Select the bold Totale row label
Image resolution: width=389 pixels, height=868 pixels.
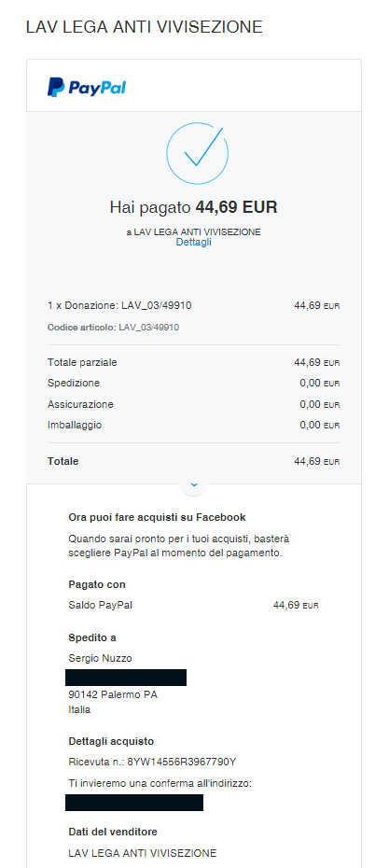tap(63, 461)
